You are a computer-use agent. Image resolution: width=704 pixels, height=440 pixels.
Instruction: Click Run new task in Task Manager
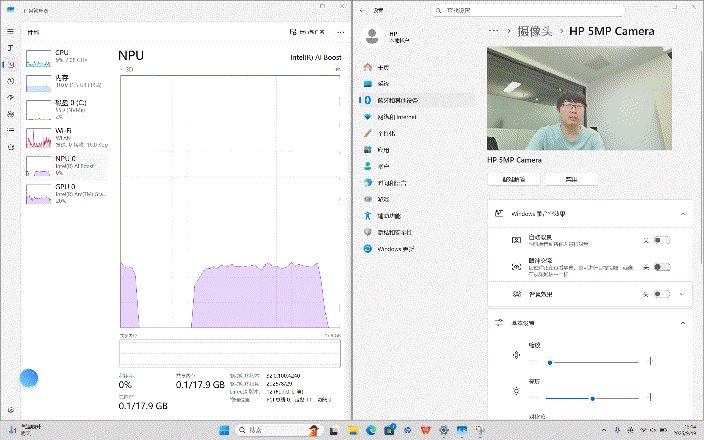307,32
